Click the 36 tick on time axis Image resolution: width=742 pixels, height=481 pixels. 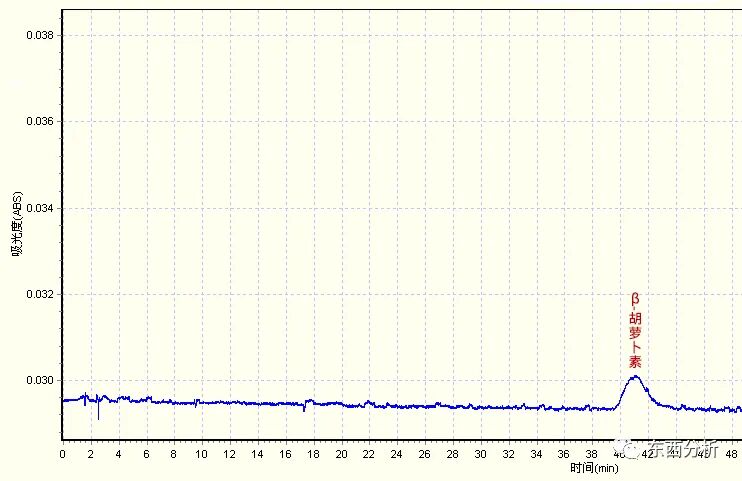tap(565, 454)
